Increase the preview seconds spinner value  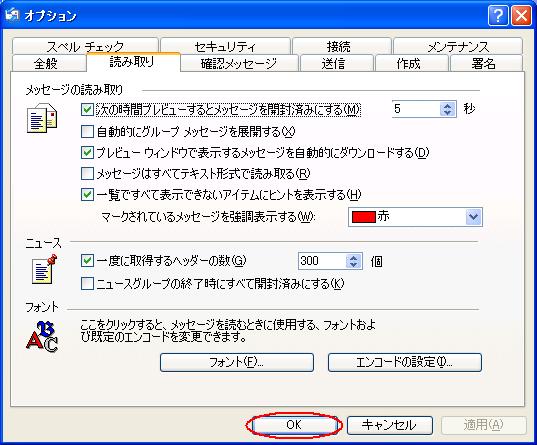point(447,106)
